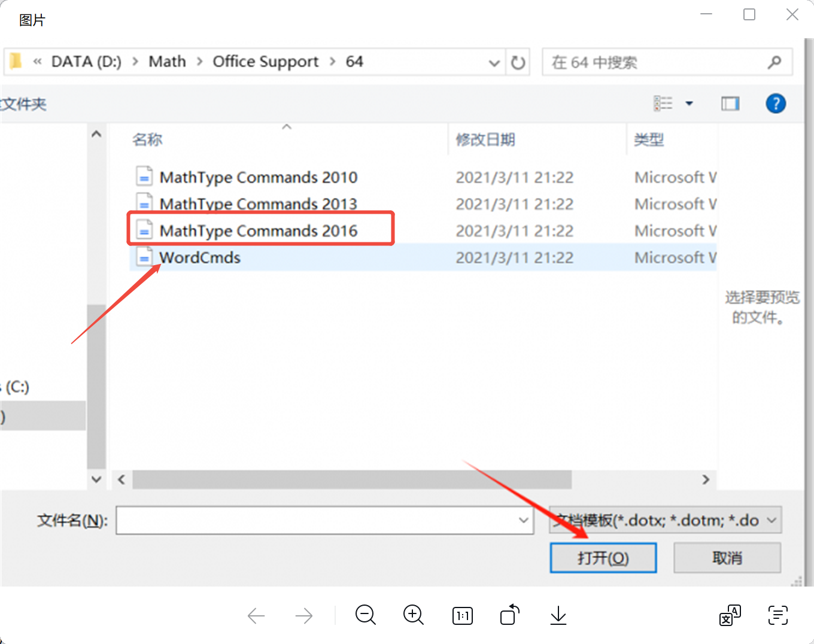Zoom in using the magnifier plus icon
Viewport: 814px width, 644px height.
[414, 615]
